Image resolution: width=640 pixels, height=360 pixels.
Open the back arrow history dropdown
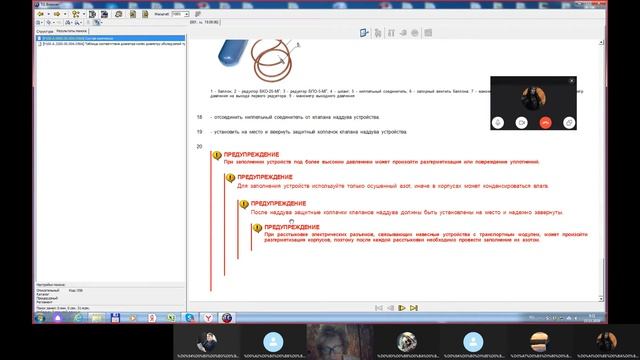48,14
